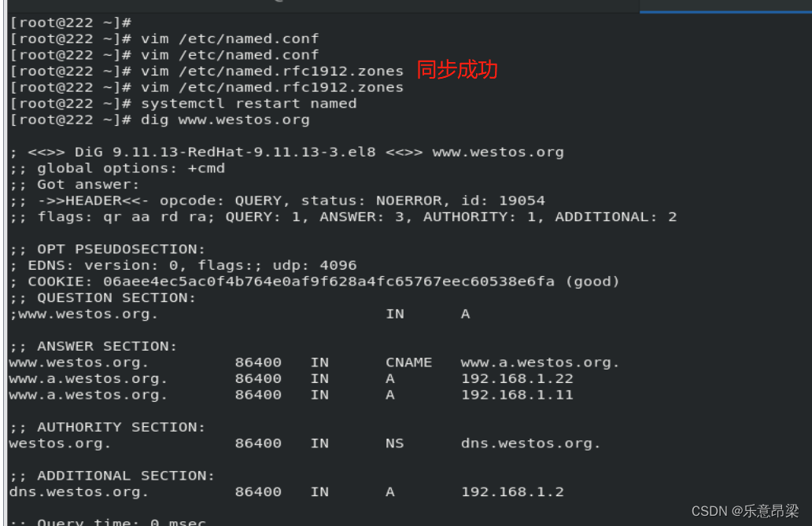Click the DiG version banner line
This screenshot has width=812, height=526.
[x=287, y=153]
